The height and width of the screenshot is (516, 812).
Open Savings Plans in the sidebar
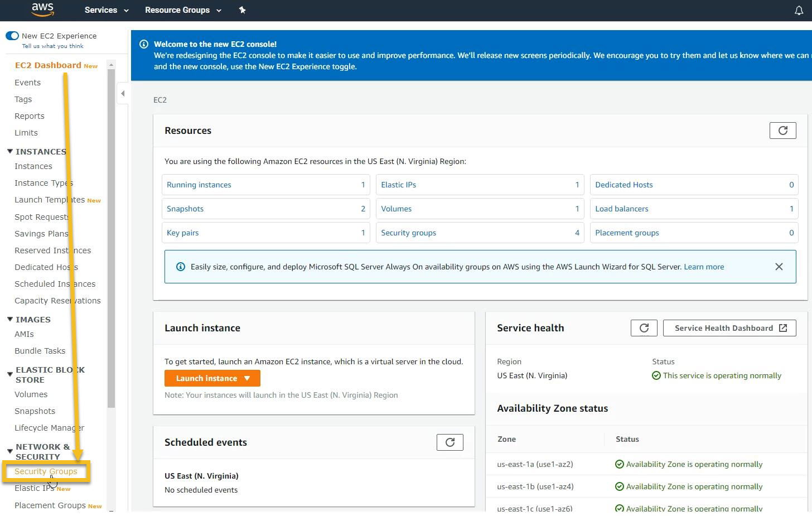coord(41,234)
